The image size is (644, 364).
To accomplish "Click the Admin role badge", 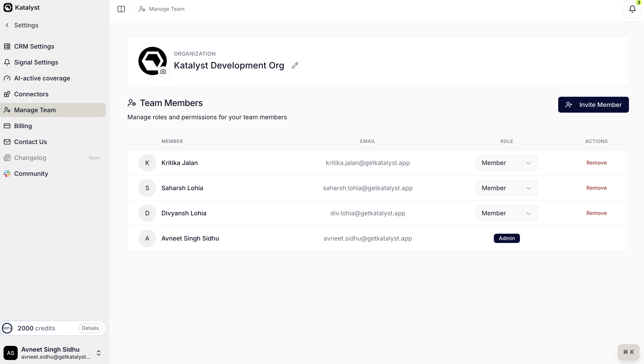I will 507,238.
